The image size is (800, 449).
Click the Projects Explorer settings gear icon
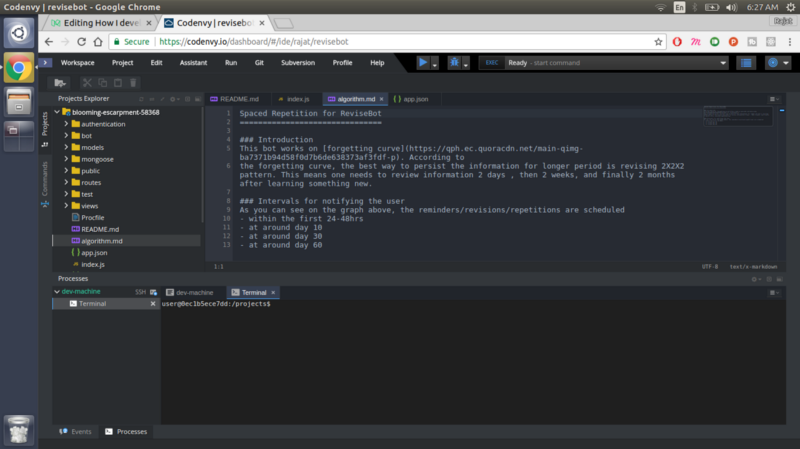pyautogui.click(x=173, y=99)
